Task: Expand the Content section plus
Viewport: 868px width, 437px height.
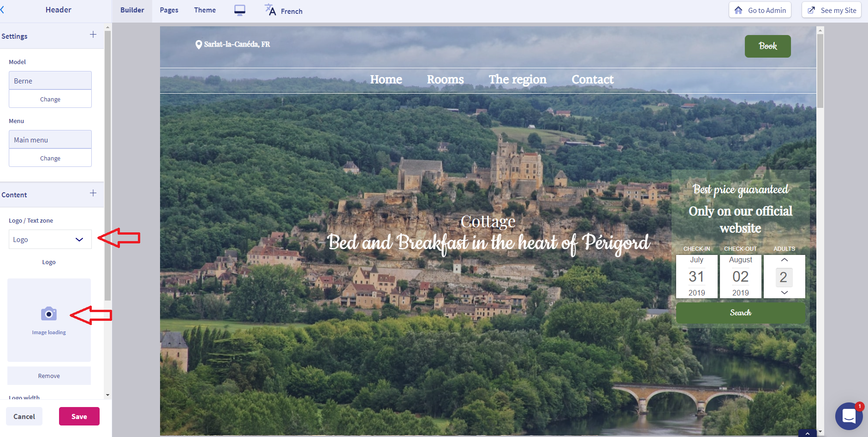Action: (93, 193)
